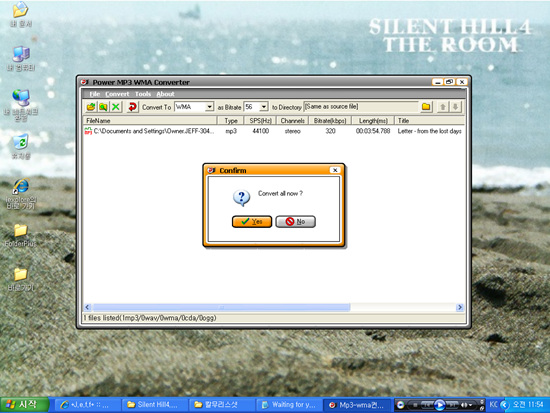The height and width of the screenshot is (413, 550).
Task: Click the Title column header
Action: click(x=430, y=121)
